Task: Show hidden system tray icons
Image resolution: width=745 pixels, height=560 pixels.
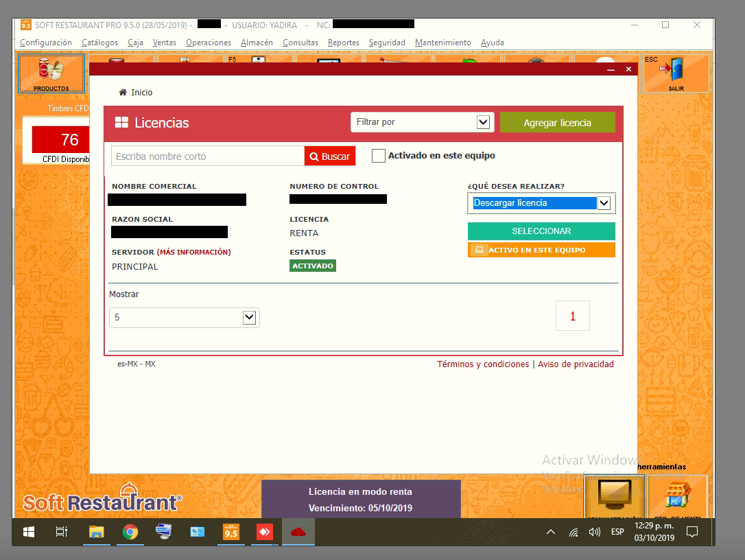Action: click(551, 532)
